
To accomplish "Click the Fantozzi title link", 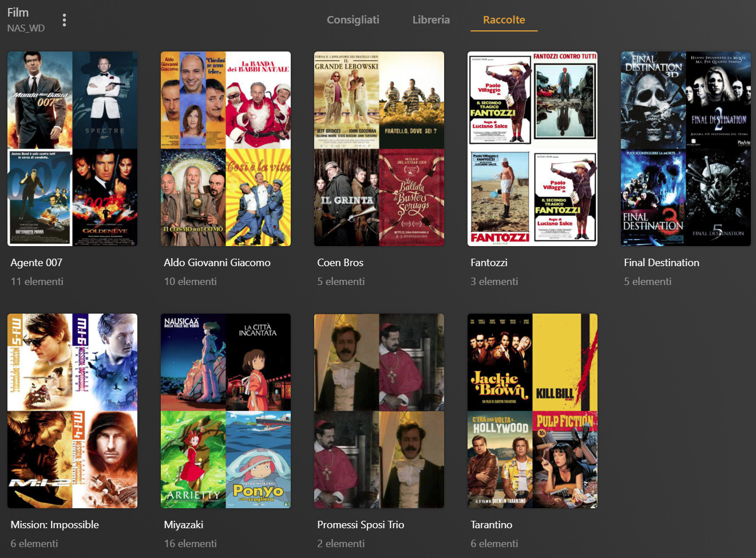I will [489, 263].
